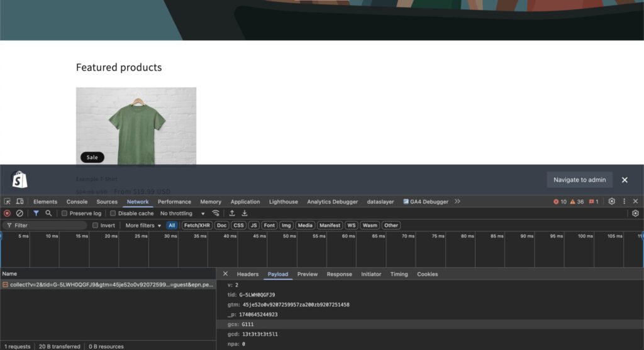The width and height of the screenshot is (644, 350).
Task: Filter requests by Fetch/XHR
Action: [197, 226]
